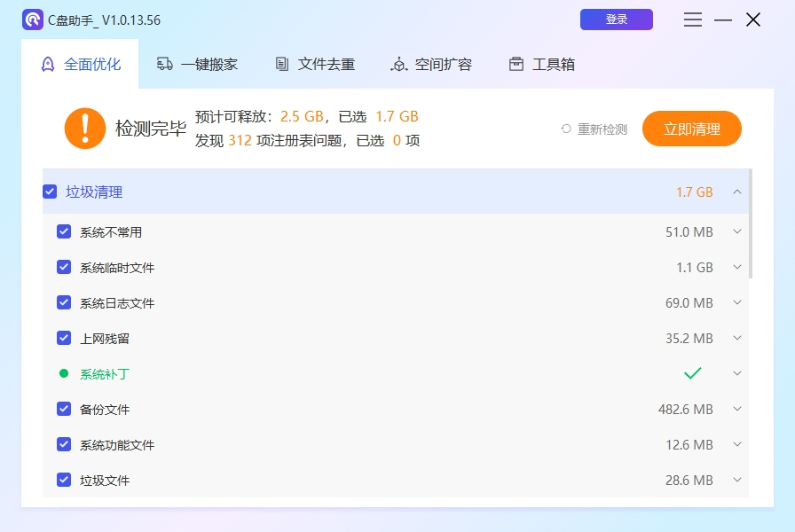Image resolution: width=795 pixels, height=532 pixels.
Task: Click the 系统功能文件 label
Action: [117, 445]
